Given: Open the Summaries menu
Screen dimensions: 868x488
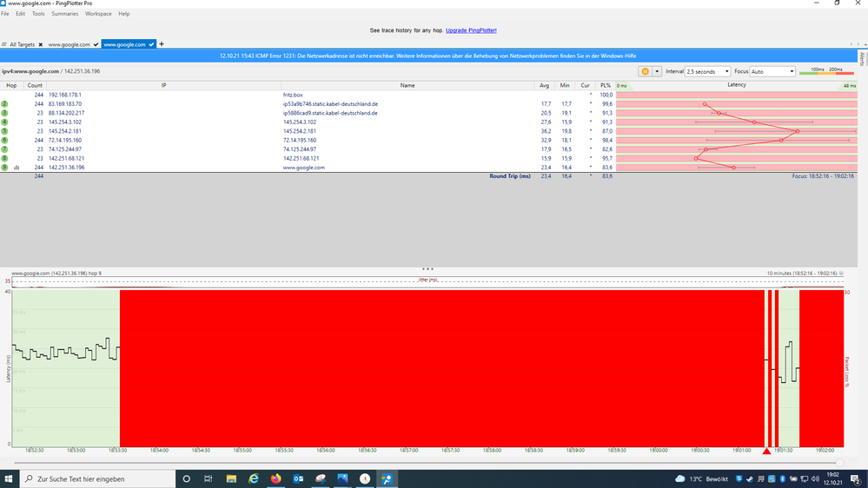Looking at the screenshot, I should 65,14.
